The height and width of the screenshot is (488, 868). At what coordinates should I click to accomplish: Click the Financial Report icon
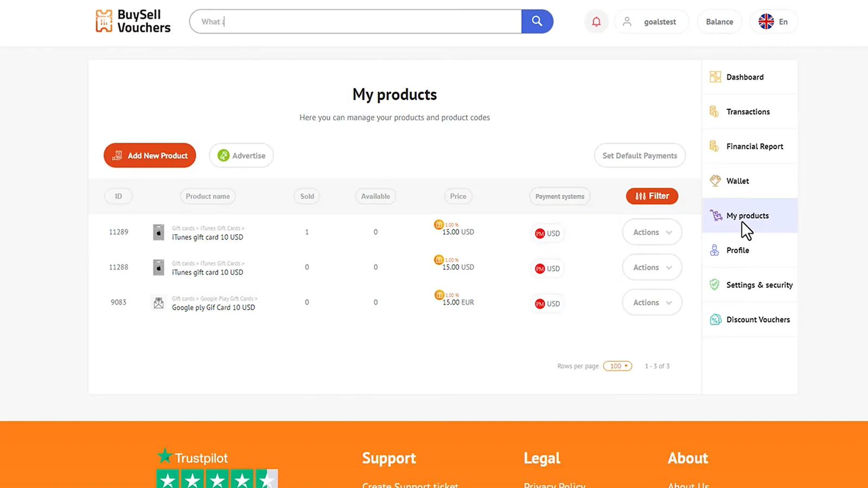(x=714, y=146)
